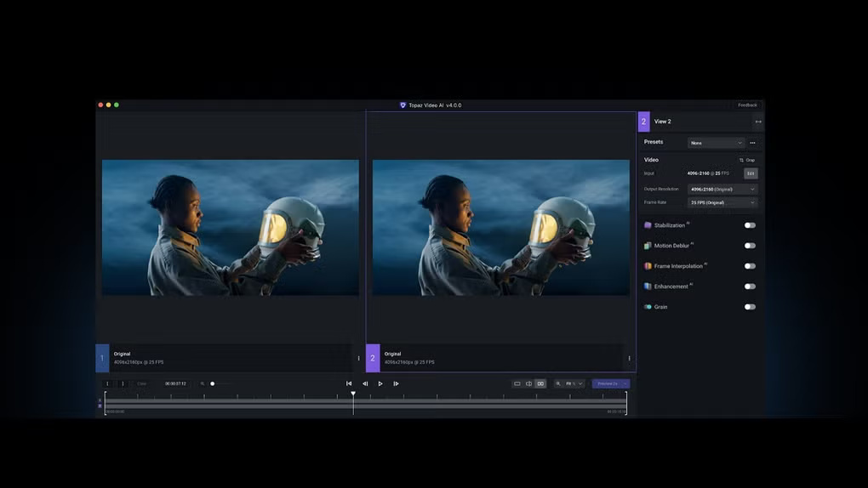Open the View 1 options menu
The width and height of the screenshot is (868, 488).
358,358
